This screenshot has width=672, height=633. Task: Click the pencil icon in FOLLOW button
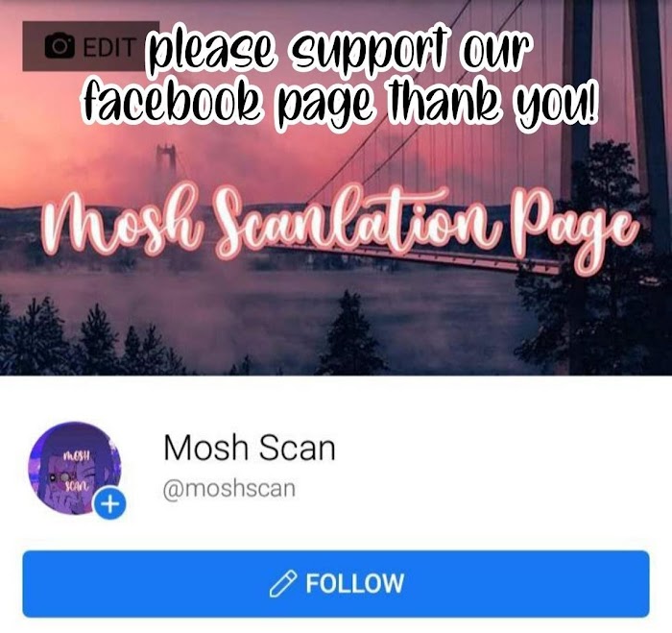283,584
